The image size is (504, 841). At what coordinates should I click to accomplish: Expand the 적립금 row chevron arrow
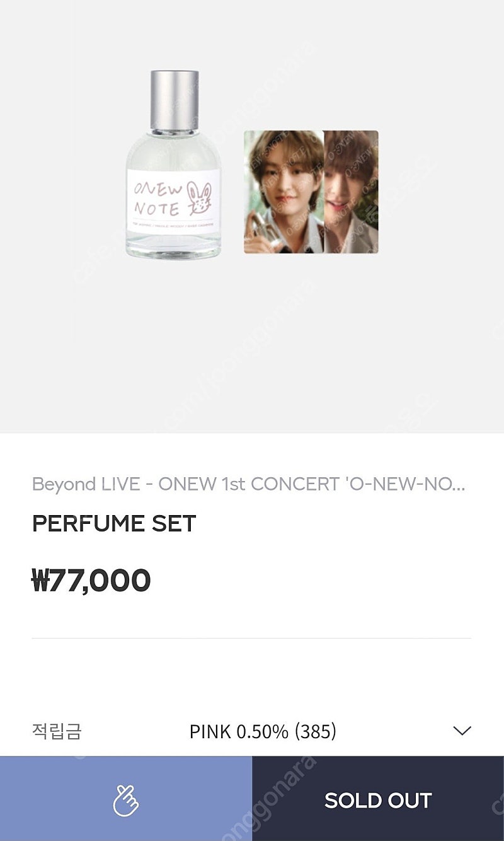pos(462,731)
